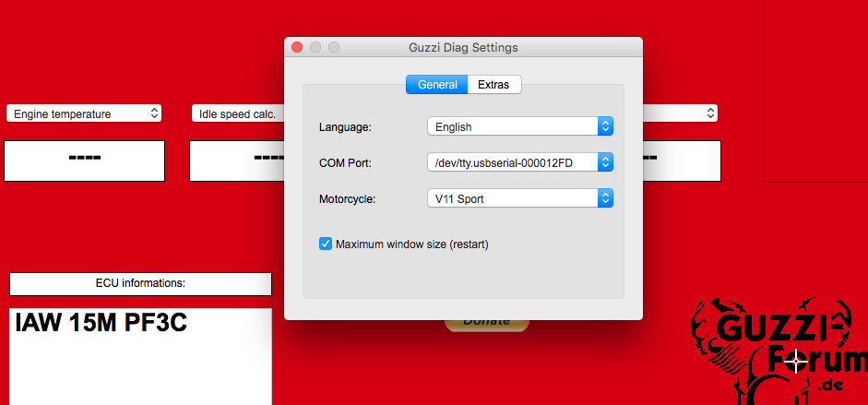Open the Extras tab

click(x=493, y=85)
